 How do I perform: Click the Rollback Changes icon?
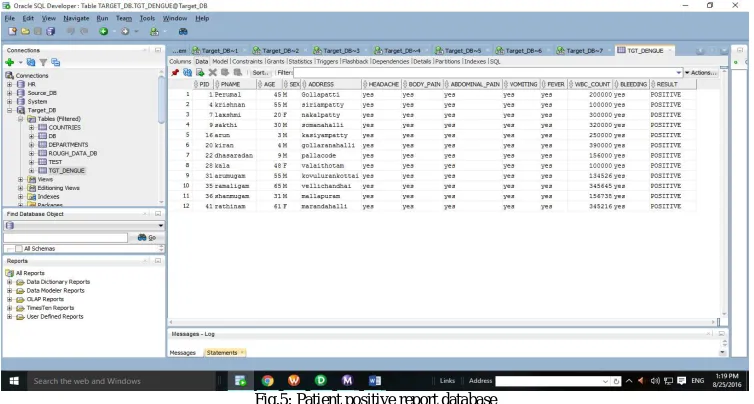coord(238,73)
